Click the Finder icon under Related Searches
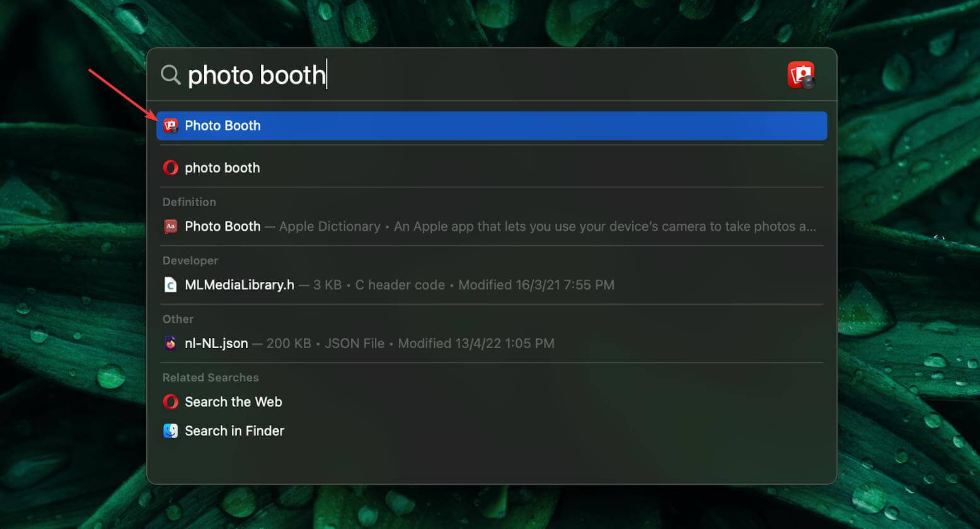Viewport: 980px width, 529px height. [x=170, y=431]
